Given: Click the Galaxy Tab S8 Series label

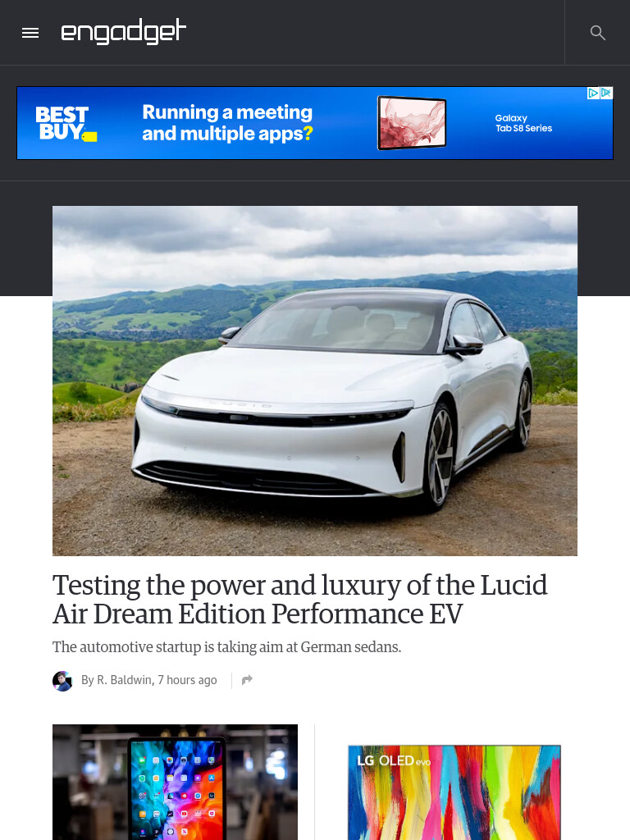Looking at the screenshot, I should point(523,123).
